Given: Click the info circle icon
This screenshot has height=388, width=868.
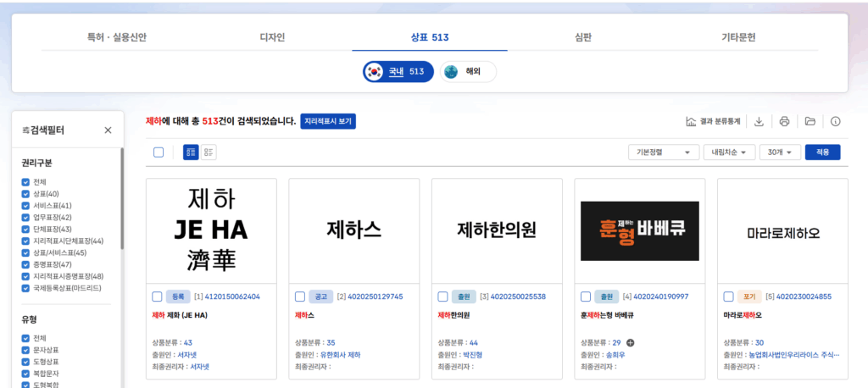Looking at the screenshot, I should (x=836, y=121).
